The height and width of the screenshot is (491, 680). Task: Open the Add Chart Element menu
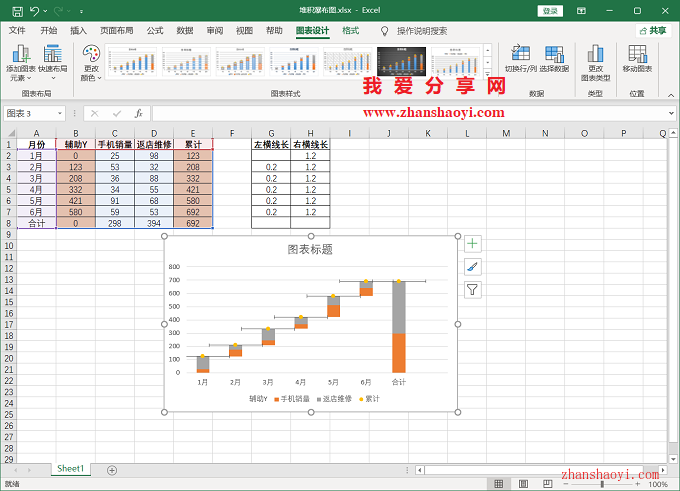pos(21,63)
